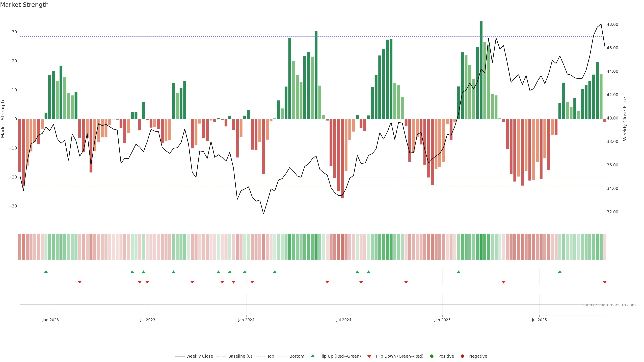The height and width of the screenshot is (362, 644).
Task: Click the green flip-up marker just after Jan 2025
Action: click(x=459, y=272)
